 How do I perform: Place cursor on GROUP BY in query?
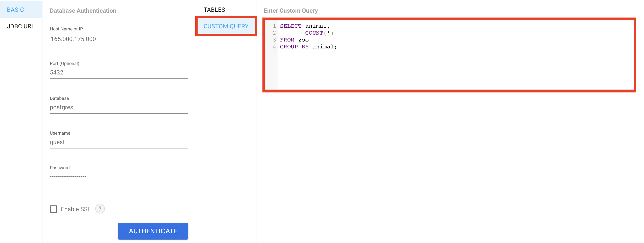click(294, 47)
